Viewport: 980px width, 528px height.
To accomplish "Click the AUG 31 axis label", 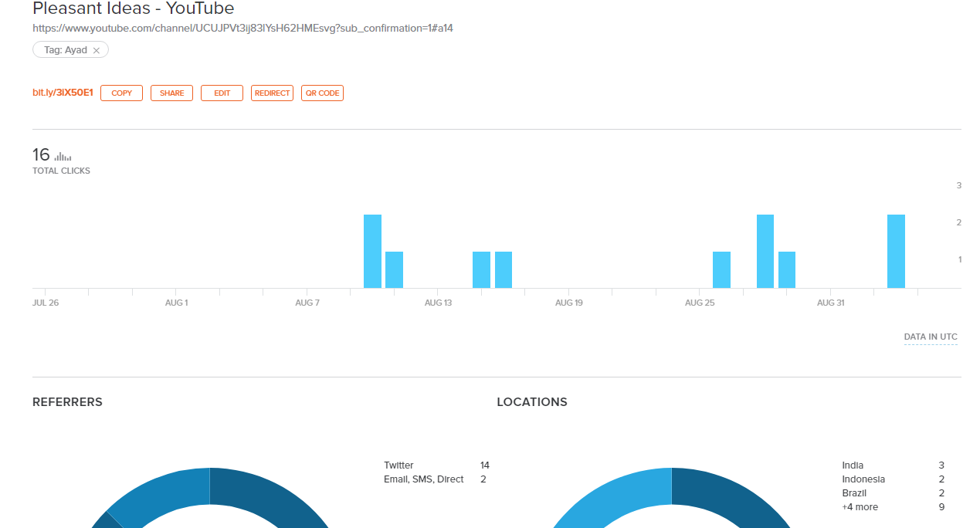I will (830, 303).
